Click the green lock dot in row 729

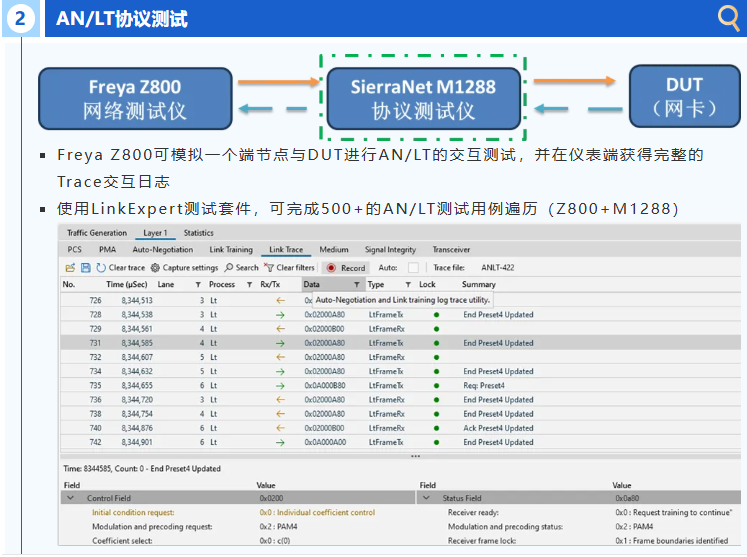pos(436,329)
